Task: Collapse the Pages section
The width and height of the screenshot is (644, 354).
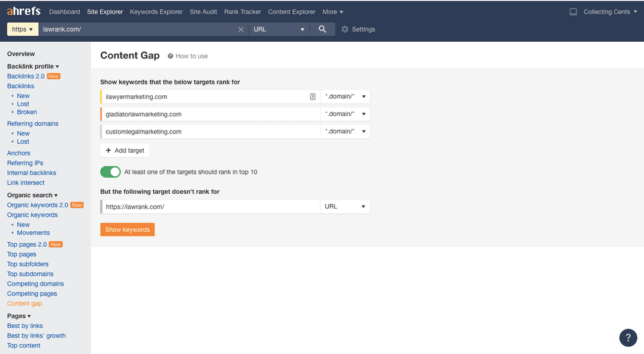Action: point(18,315)
